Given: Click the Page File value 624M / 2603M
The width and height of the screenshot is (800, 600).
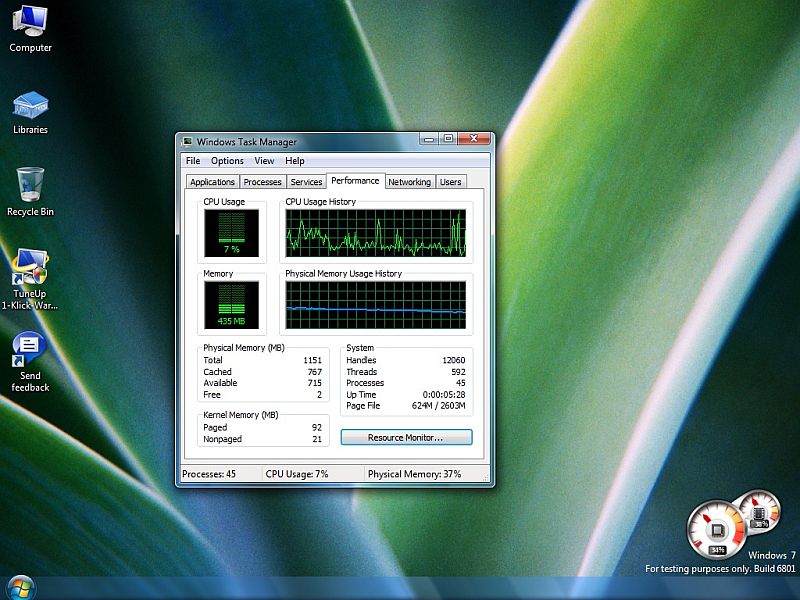Looking at the screenshot, I should click(x=439, y=406).
